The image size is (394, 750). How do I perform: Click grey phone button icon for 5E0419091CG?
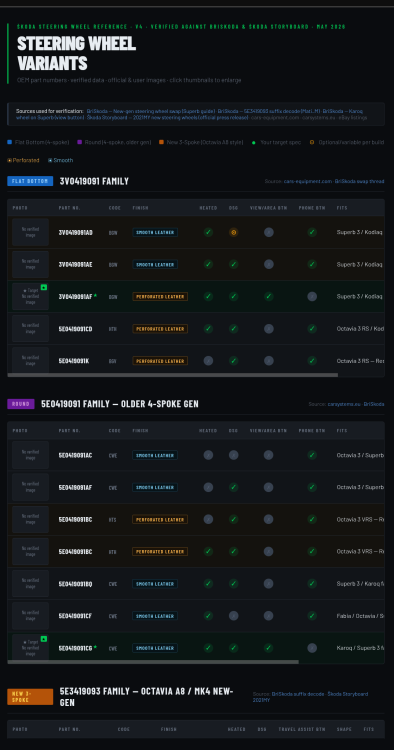tap(312, 648)
